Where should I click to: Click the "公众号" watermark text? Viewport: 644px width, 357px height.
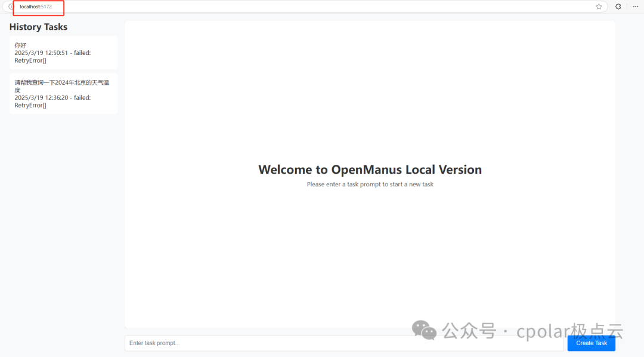pos(469,331)
